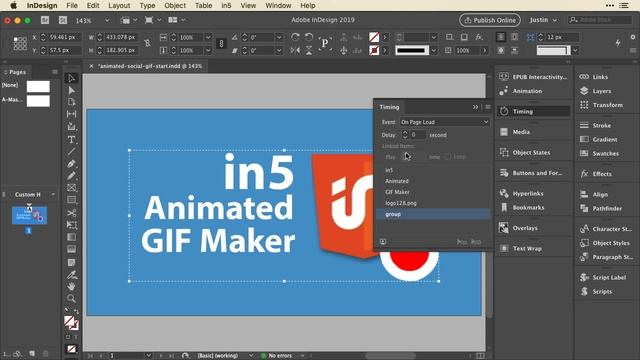
Task: Click the Flip Horizontal icon
Action: [x=295, y=50]
